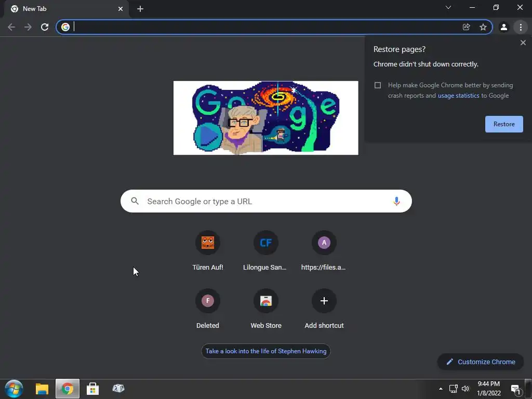The height and width of the screenshot is (399, 532).
Task: Focus the Chrome address bar
Action: click(264, 27)
